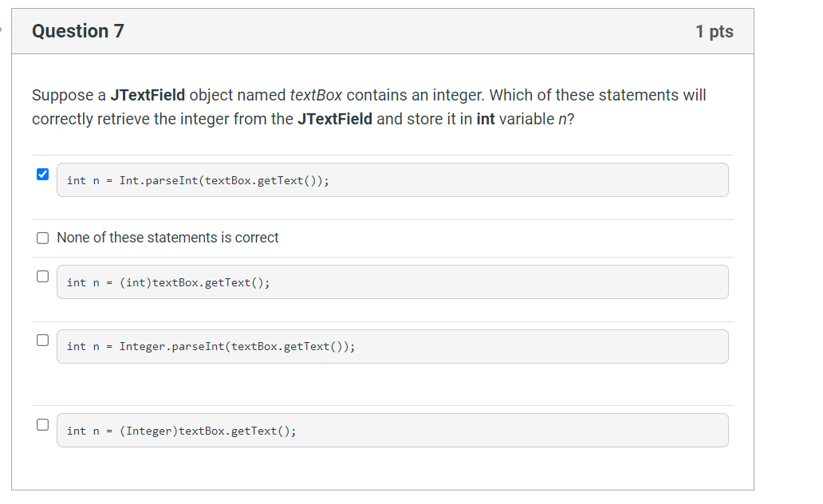
Task: Check the Integer.parseInt answer option
Action: (42, 340)
